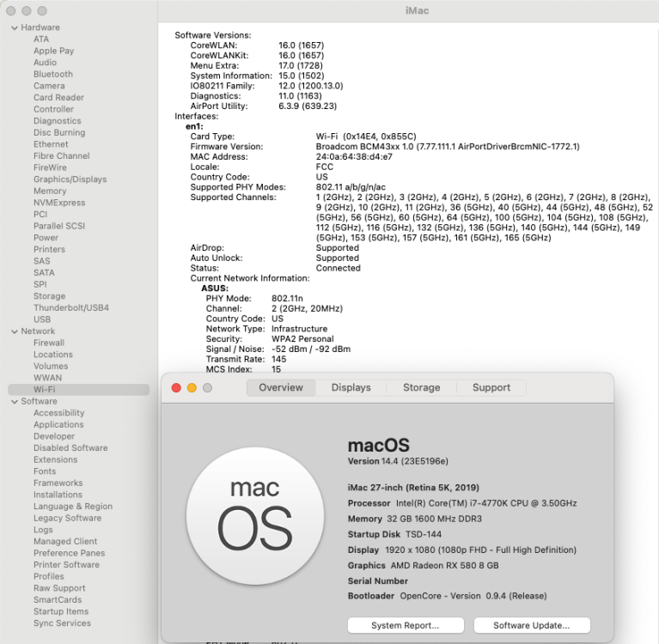Select NVMExpress in the sidebar
Viewport: 659px width, 644px height.
point(59,203)
